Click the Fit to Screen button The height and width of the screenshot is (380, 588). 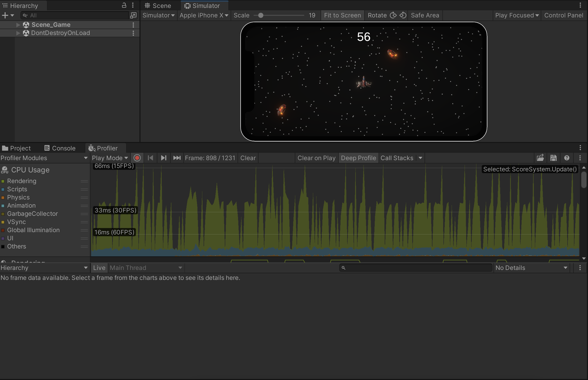342,15
